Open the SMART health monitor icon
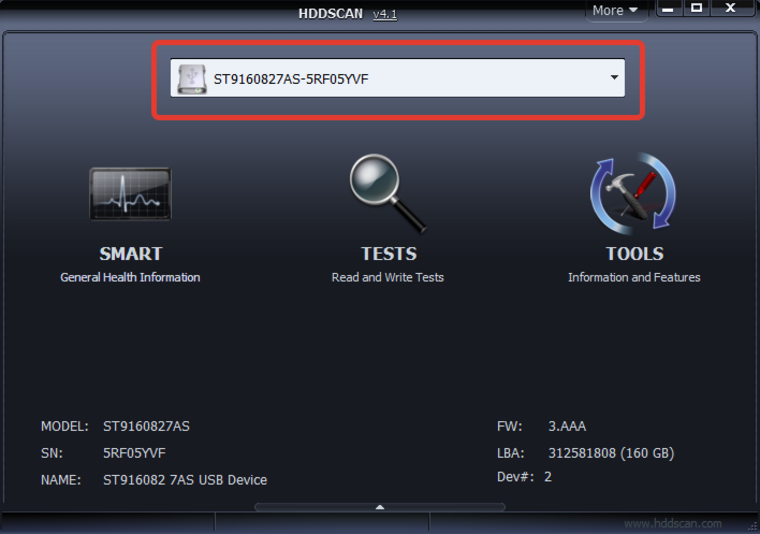 click(x=130, y=194)
